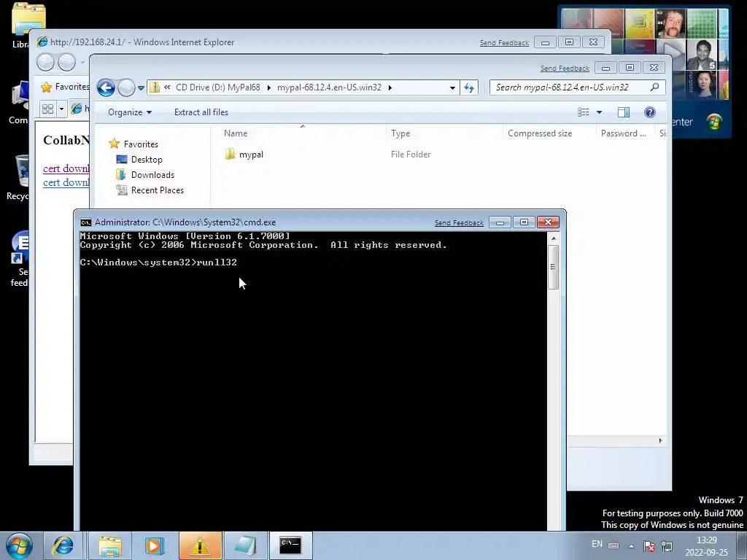Click the Action Center flag icon
This screenshot has height=560, width=747.
[x=649, y=545]
